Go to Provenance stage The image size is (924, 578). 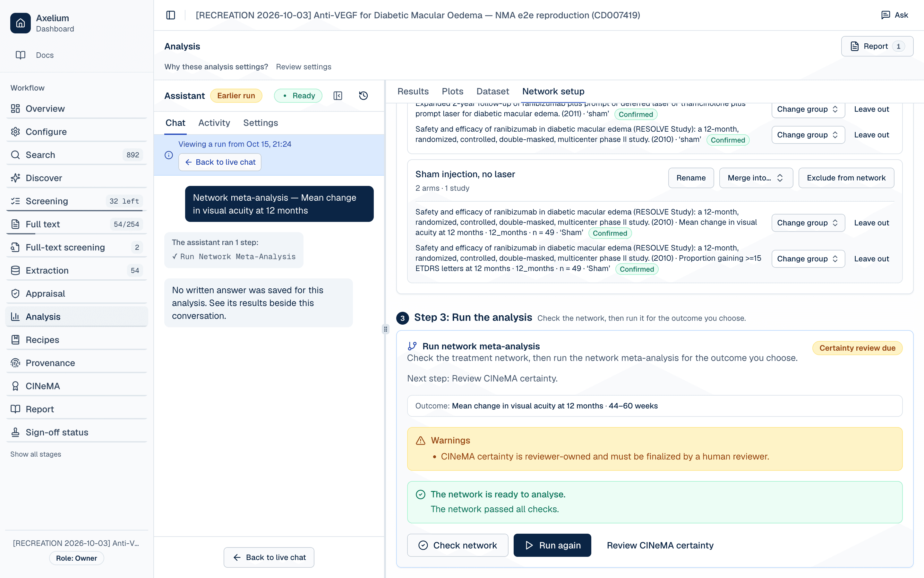77,363
